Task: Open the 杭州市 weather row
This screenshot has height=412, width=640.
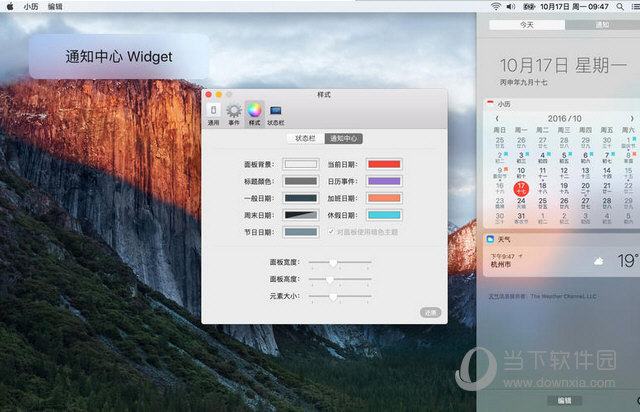Action: [x=562, y=261]
